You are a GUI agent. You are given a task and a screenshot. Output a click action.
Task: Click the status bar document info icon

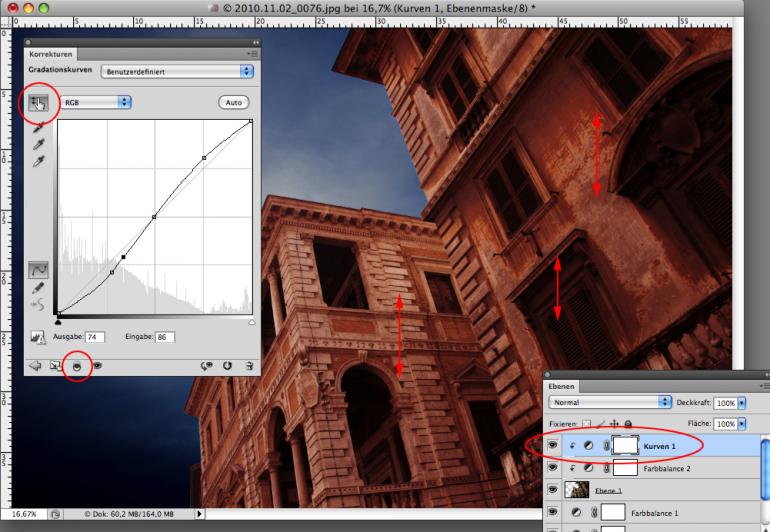(x=55, y=514)
